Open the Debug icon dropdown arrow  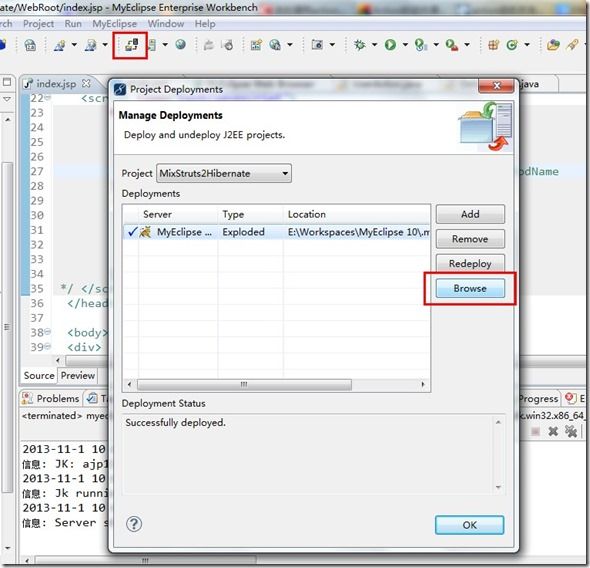[374, 44]
